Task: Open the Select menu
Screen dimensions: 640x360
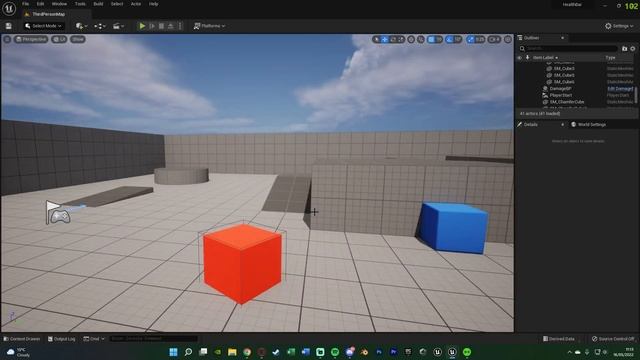Action: click(x=117, y=4)
